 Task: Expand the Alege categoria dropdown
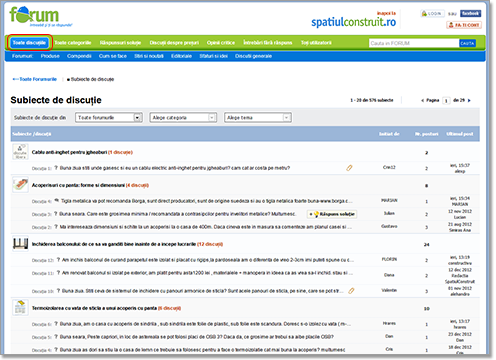[183, 117]
